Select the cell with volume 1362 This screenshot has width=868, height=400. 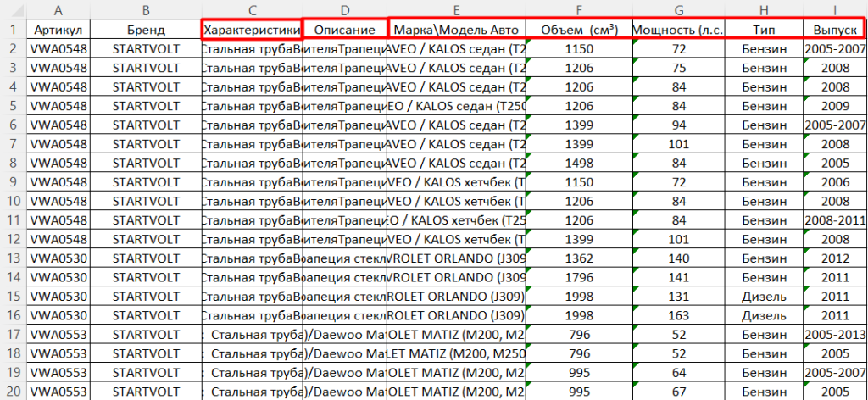coord(578,257)
